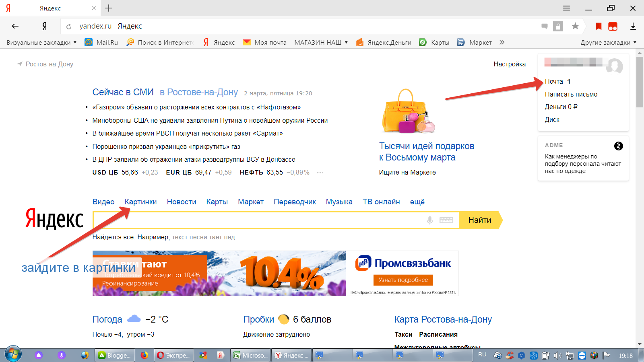Open a new tab with the plus button
644x362 pixels.
109,8
